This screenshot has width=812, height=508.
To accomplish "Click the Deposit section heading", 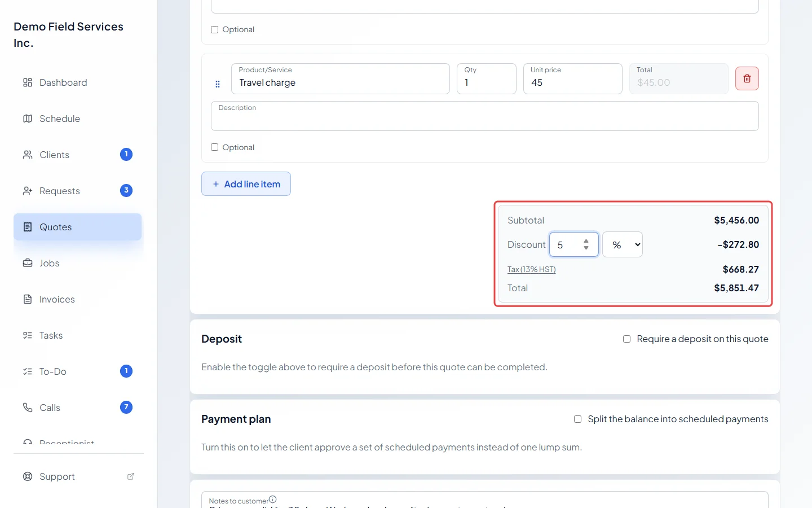I will pyautogui.click(x=222, y=339).
